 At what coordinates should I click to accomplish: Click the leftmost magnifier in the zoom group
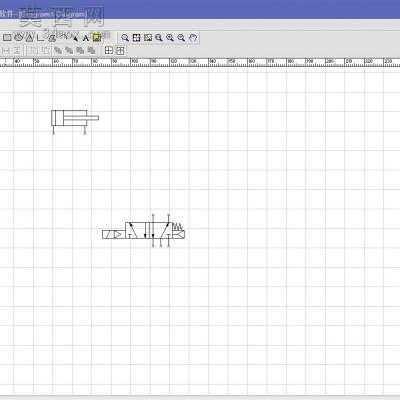pyautogui.click(x=125, y=38)
